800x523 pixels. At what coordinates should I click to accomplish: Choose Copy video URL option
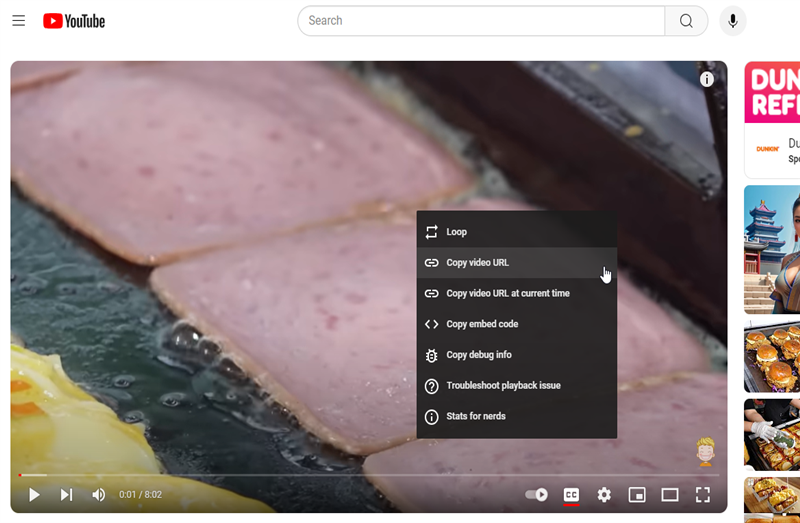[x=477, y=263]
